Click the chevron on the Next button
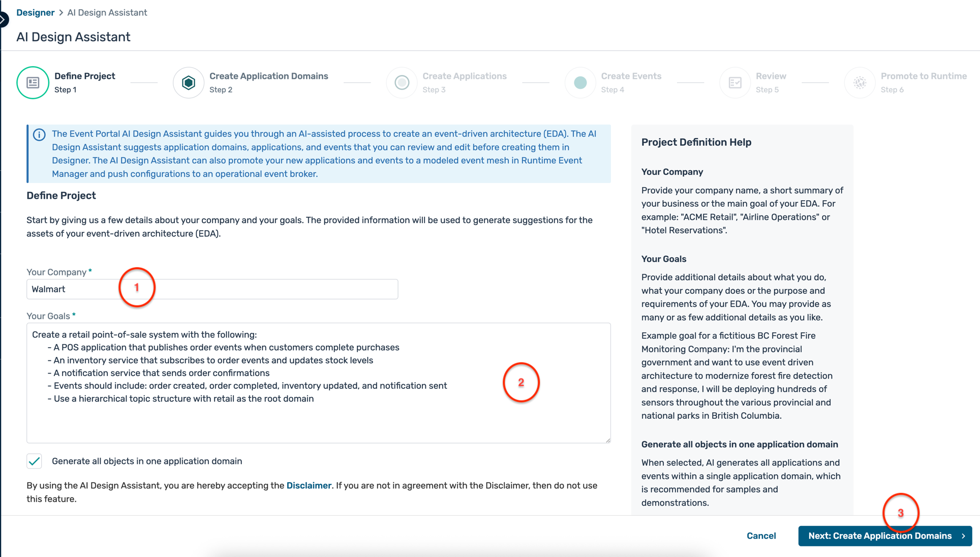980x557 pixels. [x=963, y=536]
